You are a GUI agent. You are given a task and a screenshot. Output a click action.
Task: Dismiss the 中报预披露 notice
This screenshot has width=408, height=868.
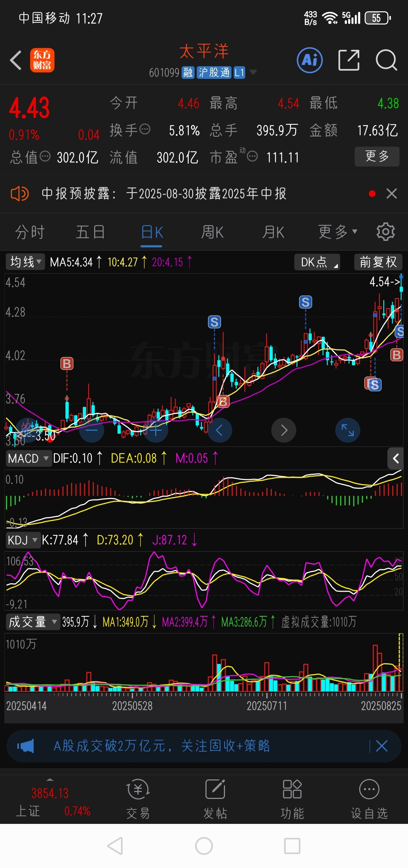392,194
